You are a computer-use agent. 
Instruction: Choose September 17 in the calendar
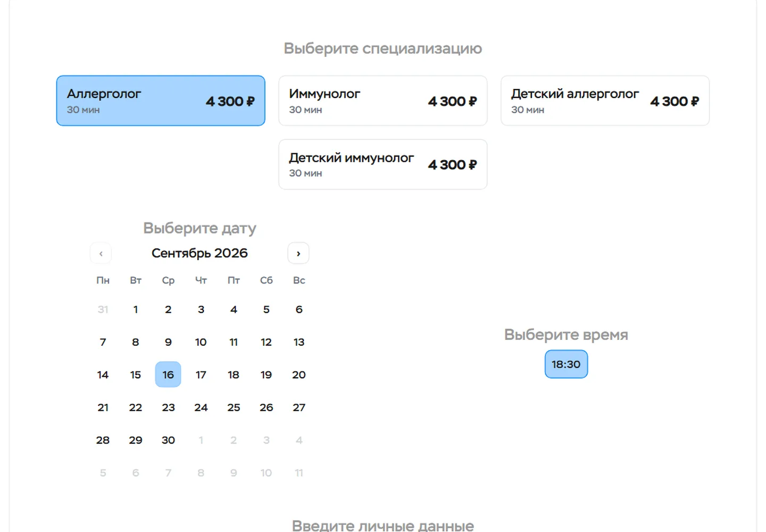(201, 375)
